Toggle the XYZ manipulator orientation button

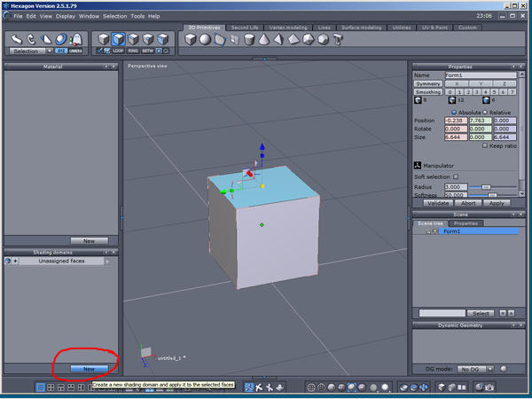tap(60, 51)
